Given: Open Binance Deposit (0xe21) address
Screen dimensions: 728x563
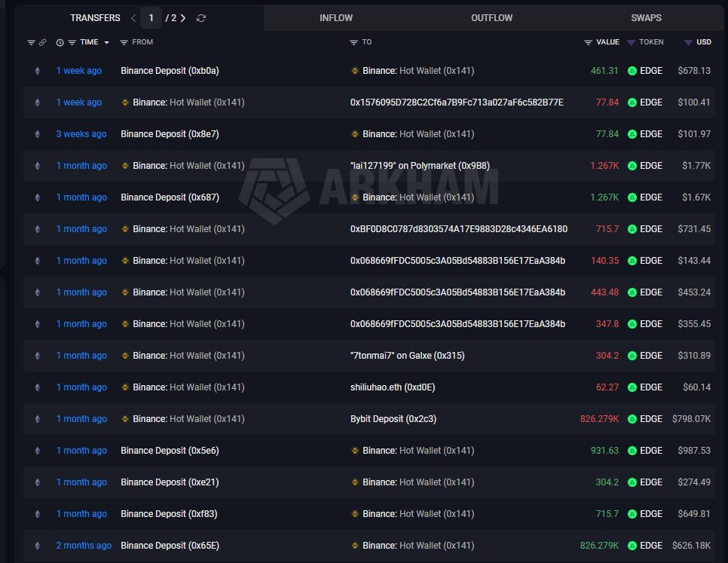Looking at the screenshot, I should coord(170,482).
